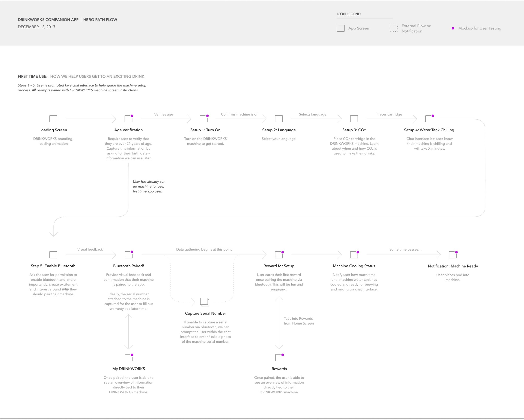Select the Setup 2: Language screen icon
This screenshot has width=524, height=420.
(279, 119)
